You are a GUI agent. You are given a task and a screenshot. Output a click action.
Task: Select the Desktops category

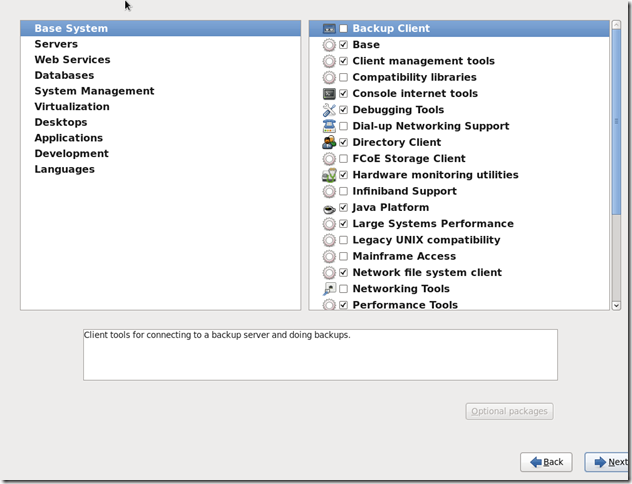(160, 123)
